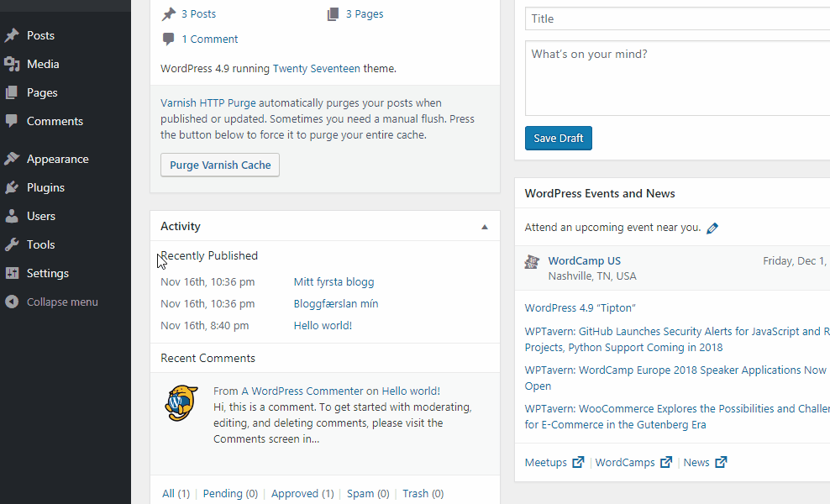The image size is (830, 504).
Task: Switch to the Spam (0) filter
Action: tap(367, 493)
